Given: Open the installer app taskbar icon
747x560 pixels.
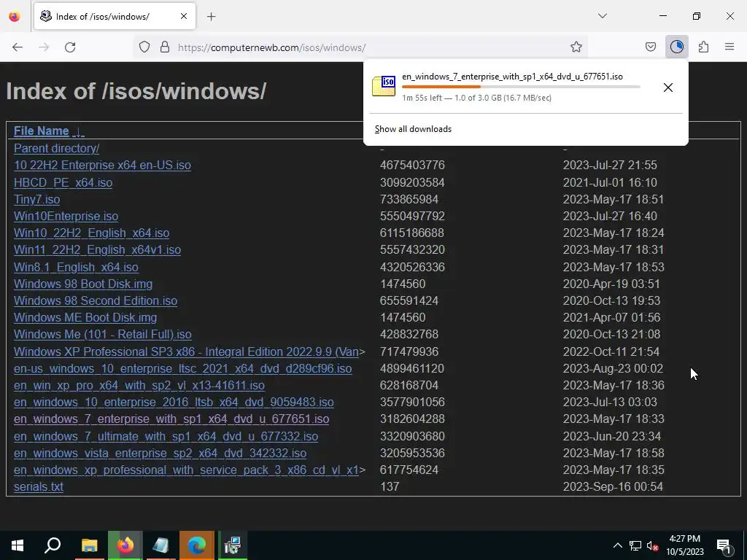Looking at the screenshot, I should pos(233,545).
